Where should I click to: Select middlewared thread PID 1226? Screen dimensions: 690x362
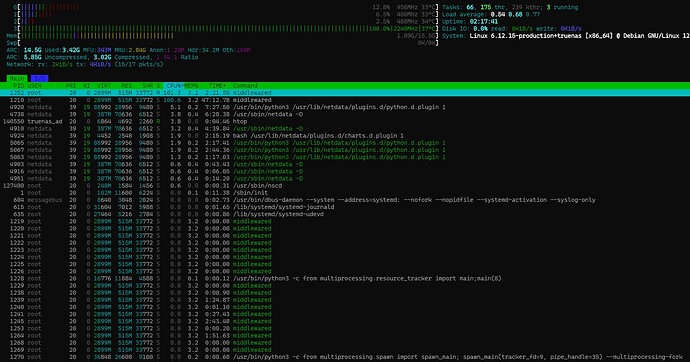(x=345, y=271)
